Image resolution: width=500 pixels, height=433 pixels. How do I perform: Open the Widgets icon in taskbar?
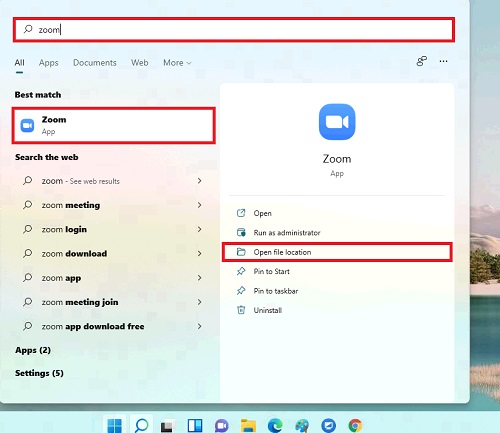(195, 426)
